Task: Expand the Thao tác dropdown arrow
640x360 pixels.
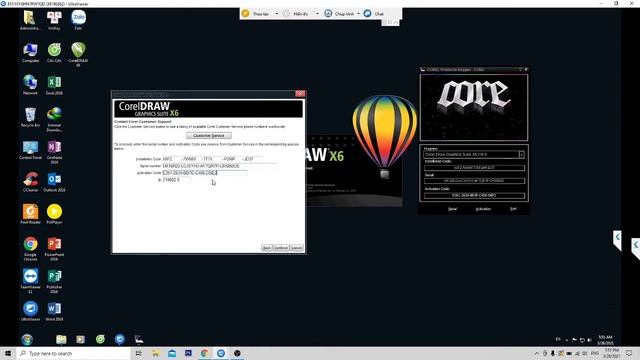Action: pos(277,13)
